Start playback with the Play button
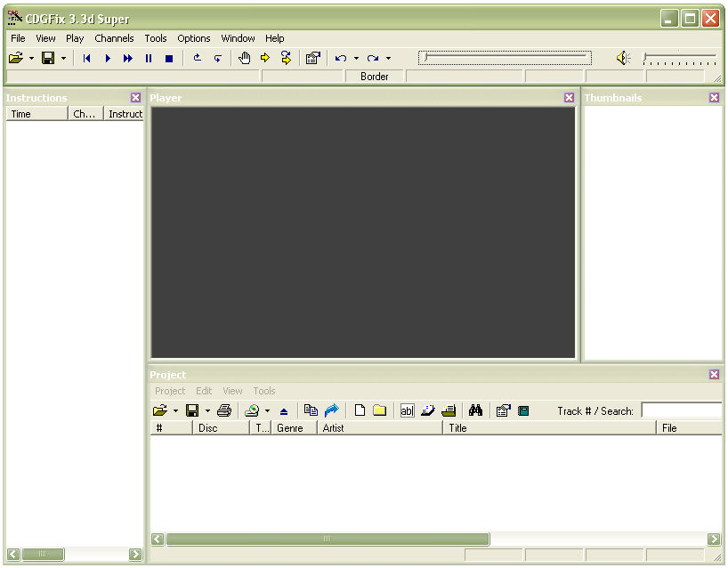This screenshot has height=568, width=728. click(108, 58)
